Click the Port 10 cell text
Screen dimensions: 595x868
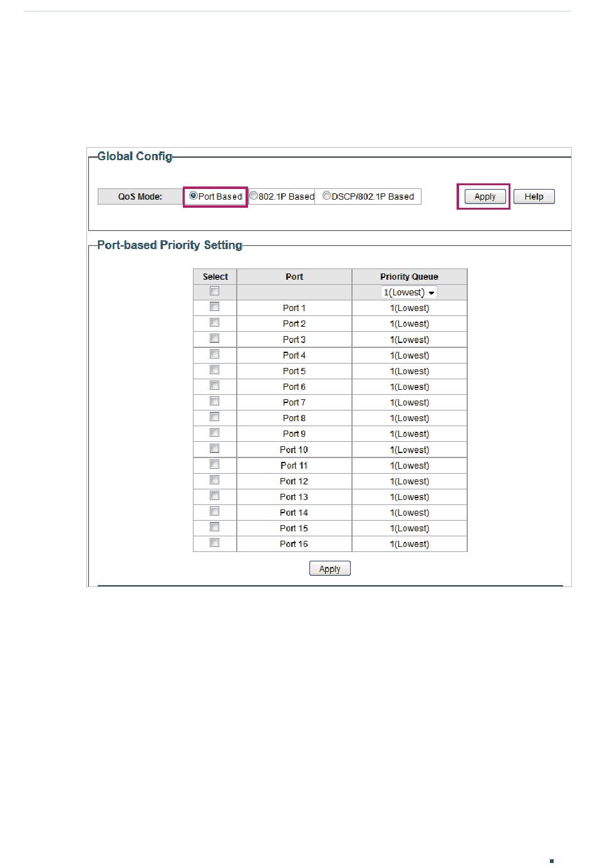point(294,449)
